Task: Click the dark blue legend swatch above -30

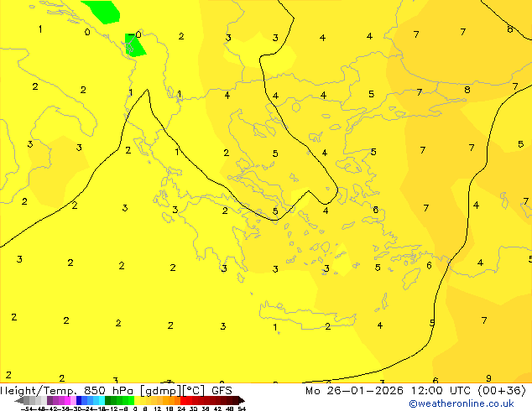Action: [79, 400]
